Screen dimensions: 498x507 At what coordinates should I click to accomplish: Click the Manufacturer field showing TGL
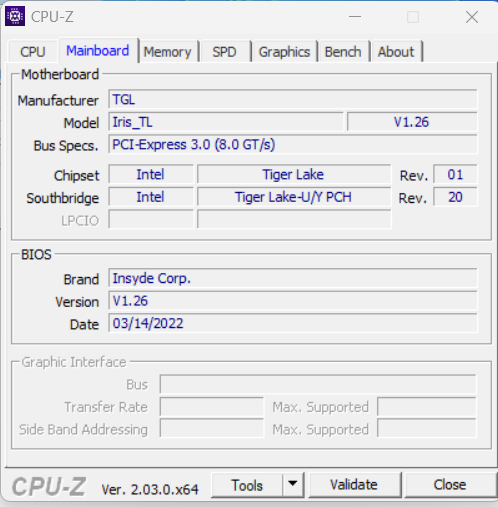click(293, 99)
